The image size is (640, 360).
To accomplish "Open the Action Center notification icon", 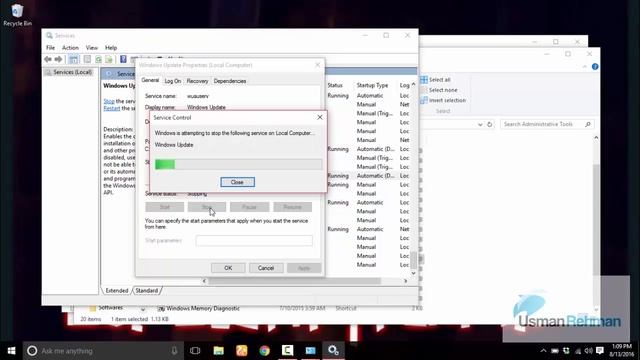I will [600, 351].
